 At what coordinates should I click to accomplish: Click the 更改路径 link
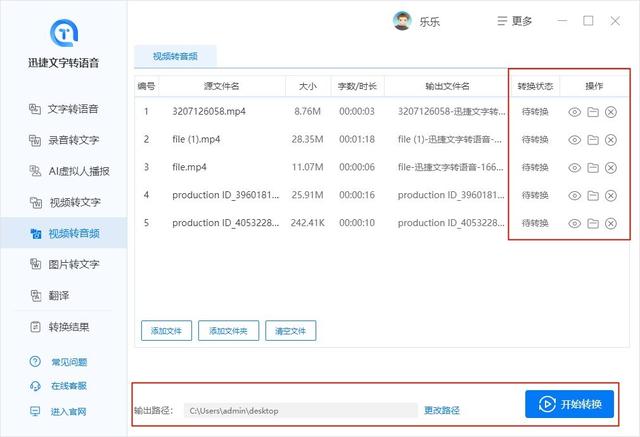coord(442,410)
